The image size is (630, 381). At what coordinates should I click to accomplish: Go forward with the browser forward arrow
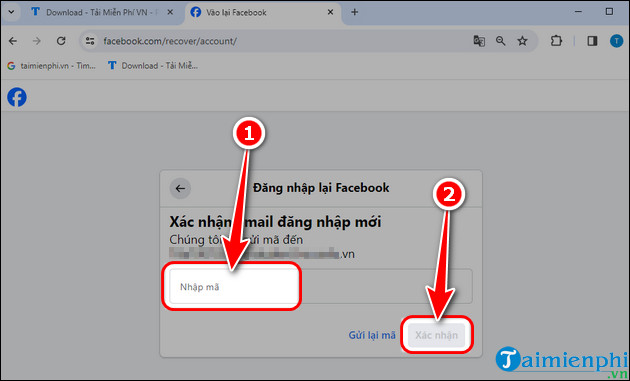(x=37, y=41)
